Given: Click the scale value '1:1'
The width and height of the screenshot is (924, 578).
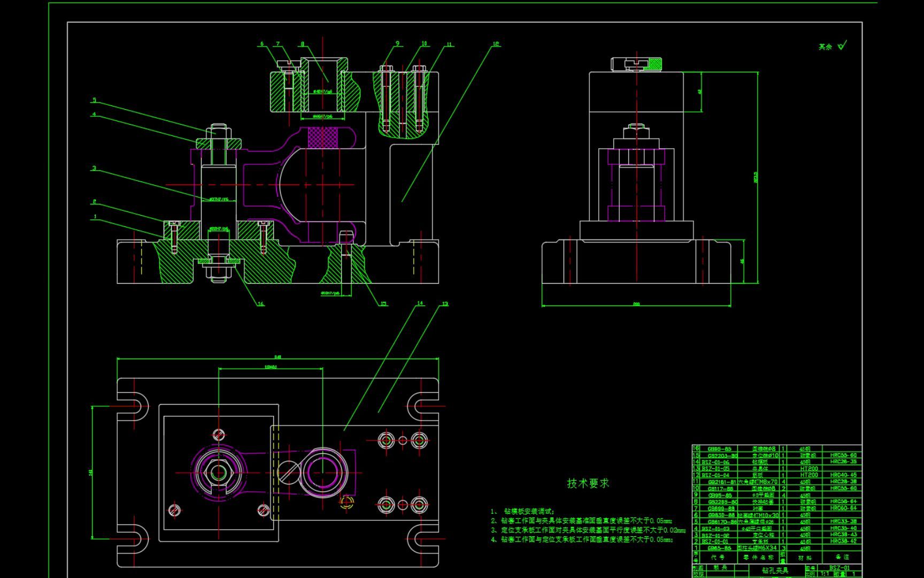Looking at the screenshot, I should pos(825,574).
